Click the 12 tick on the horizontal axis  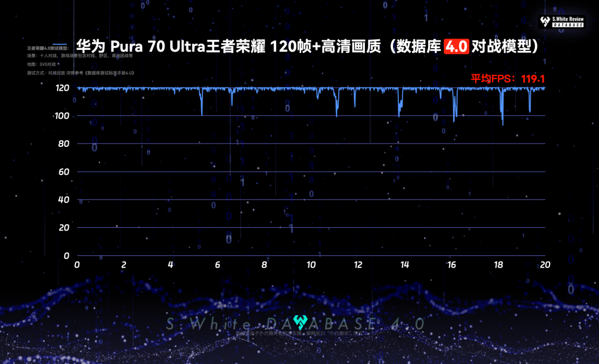tap(358, 265)
